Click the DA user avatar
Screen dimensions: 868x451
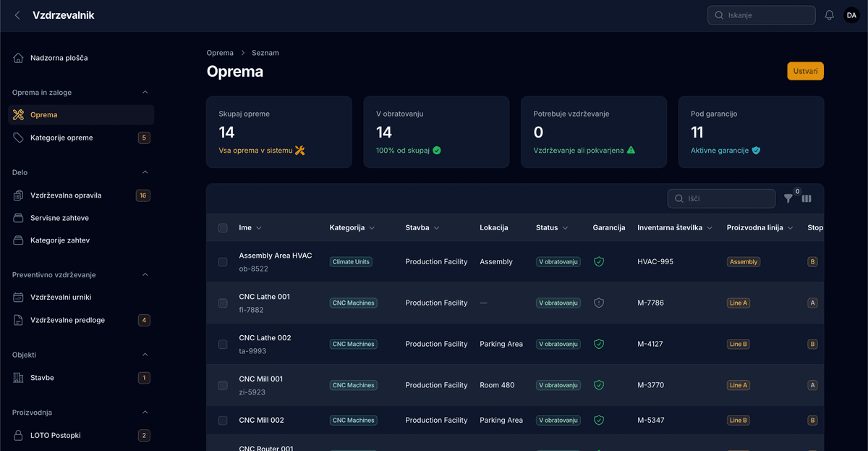click(x=851, y=15)
